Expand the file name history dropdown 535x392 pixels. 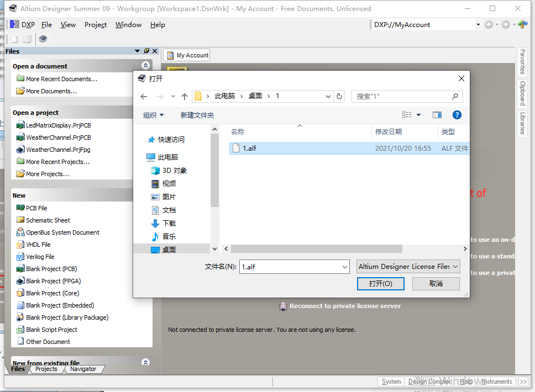[x=344, y=267]
